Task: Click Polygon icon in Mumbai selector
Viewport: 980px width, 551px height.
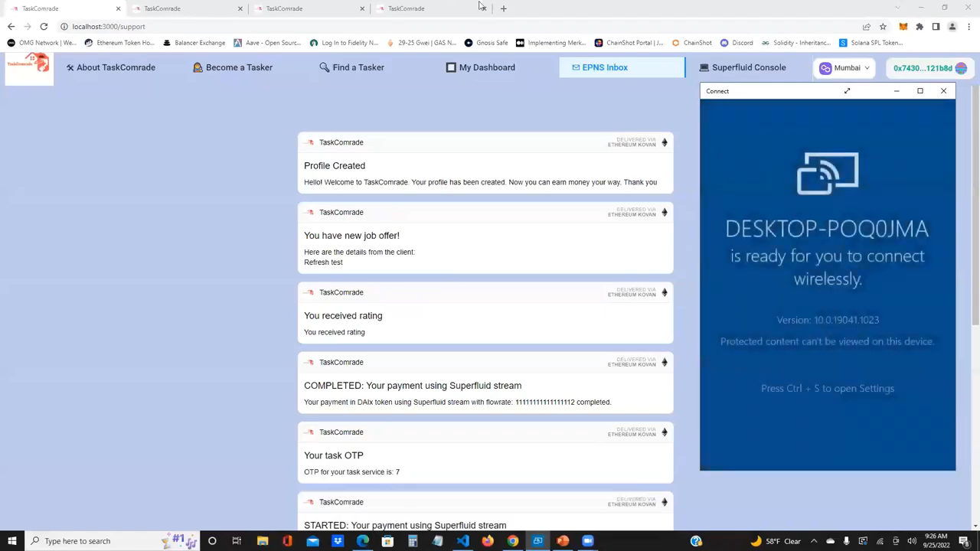Action: click(x=825, y=68)
